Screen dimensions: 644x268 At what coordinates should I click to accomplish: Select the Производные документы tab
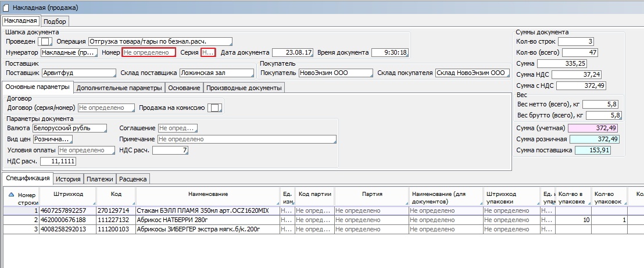tap(243, 88)
